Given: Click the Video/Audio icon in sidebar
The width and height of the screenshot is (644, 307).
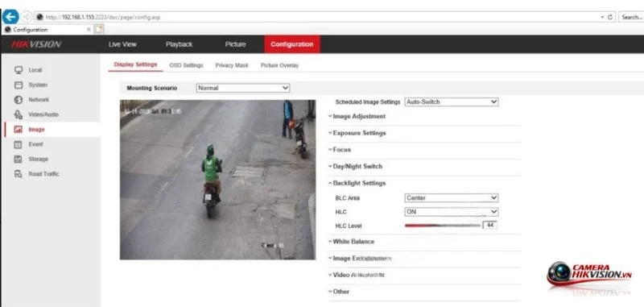Looking at the screenshot, I should click(x=18, y=114).
